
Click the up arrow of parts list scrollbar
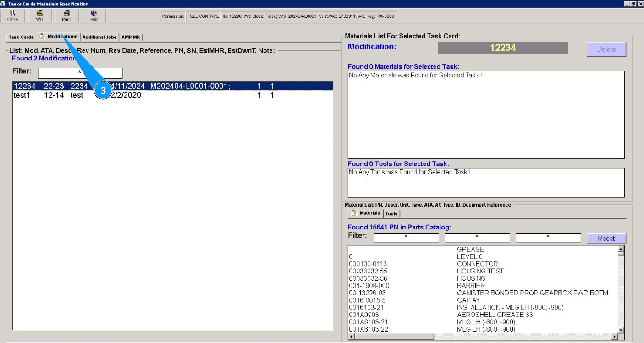[621, 250]
